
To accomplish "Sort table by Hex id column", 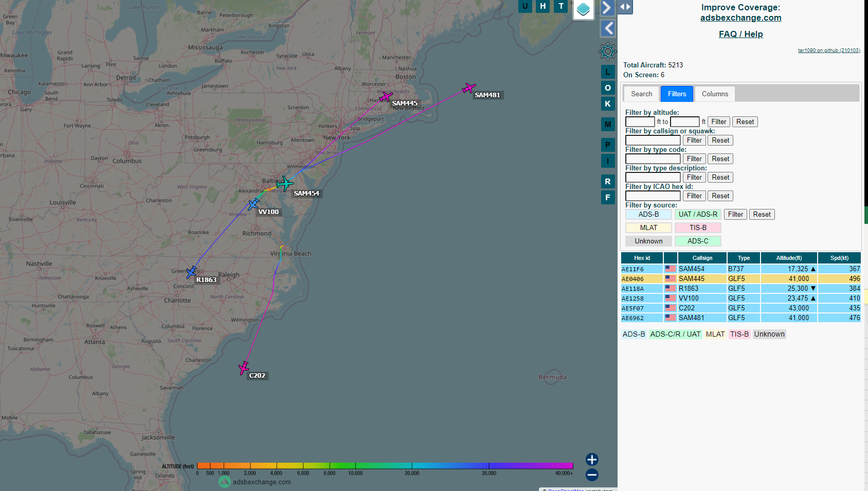I will [x=642, y=258].
